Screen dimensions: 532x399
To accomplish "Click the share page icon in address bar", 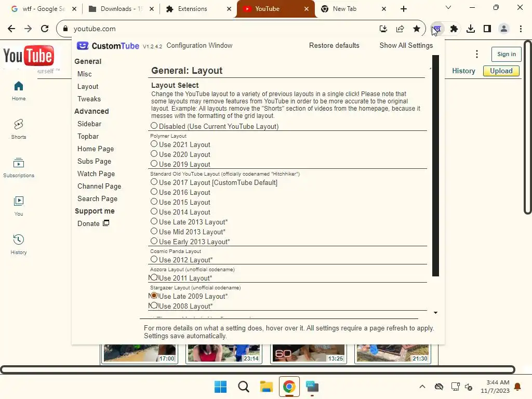I will pos(400,29).
